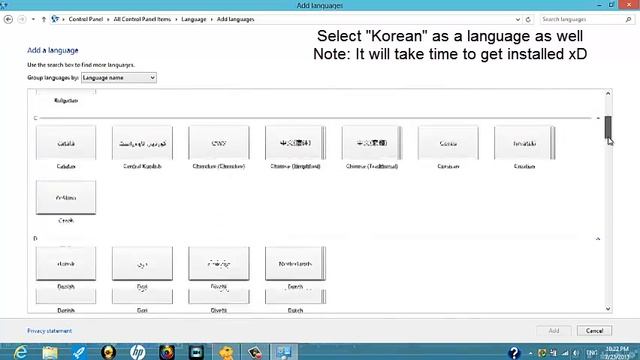Open the network signal tray icon
Screen dimensions: 640x360
565,353
